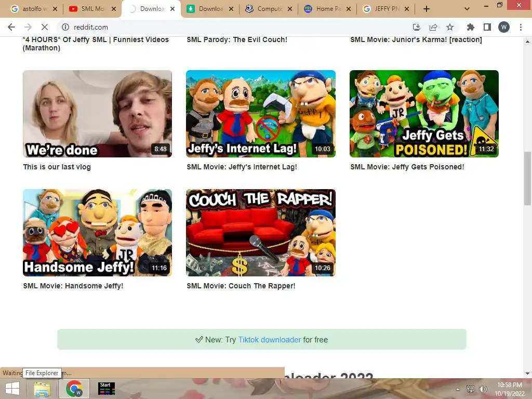
Task: Click SML Movie: Jeffy's Internet Lag! title
Action: point(242,167)
